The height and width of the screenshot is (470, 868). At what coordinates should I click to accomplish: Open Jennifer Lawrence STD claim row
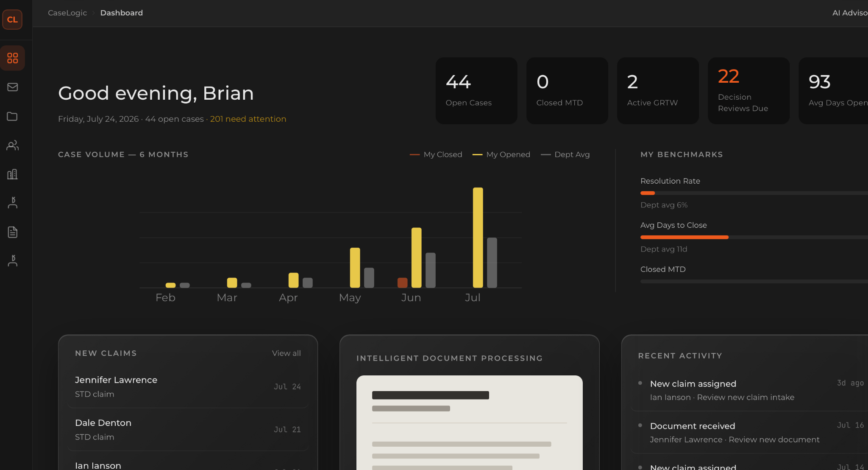[x=188, y=387]
